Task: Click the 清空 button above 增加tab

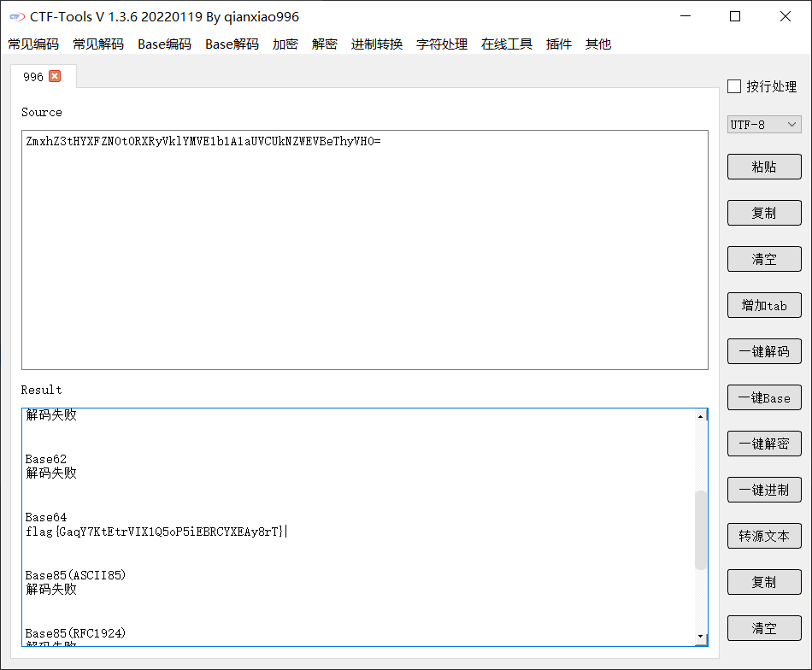Action: (764, 259)
